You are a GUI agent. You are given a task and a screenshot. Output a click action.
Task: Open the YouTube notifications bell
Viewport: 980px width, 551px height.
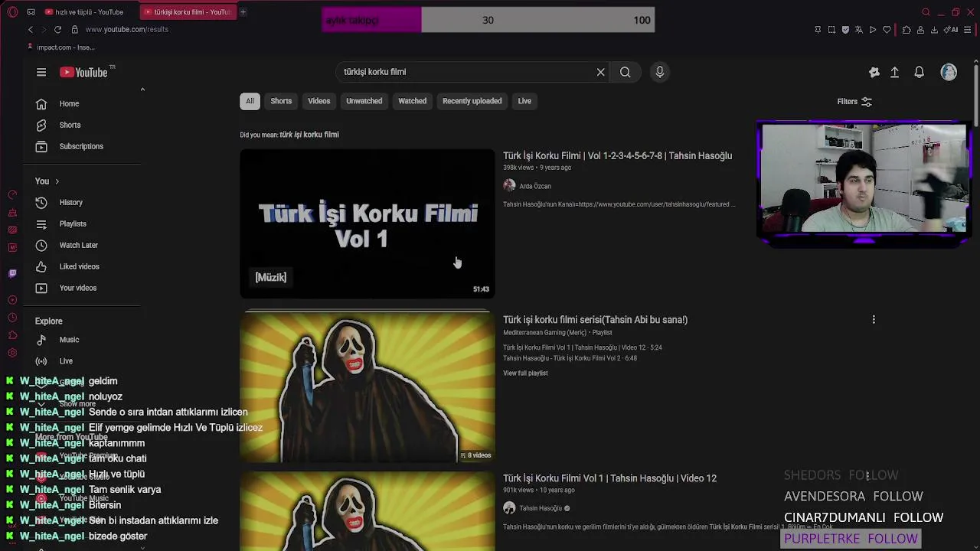tap(920, 72)
